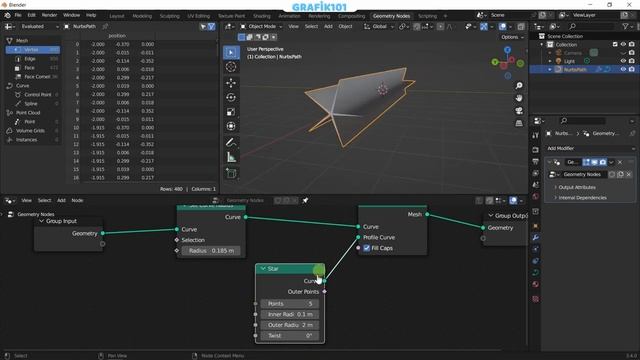Viewport: 640px width, 360px height.
Task: Open Render properties tab icon
Action: [536, 150]
